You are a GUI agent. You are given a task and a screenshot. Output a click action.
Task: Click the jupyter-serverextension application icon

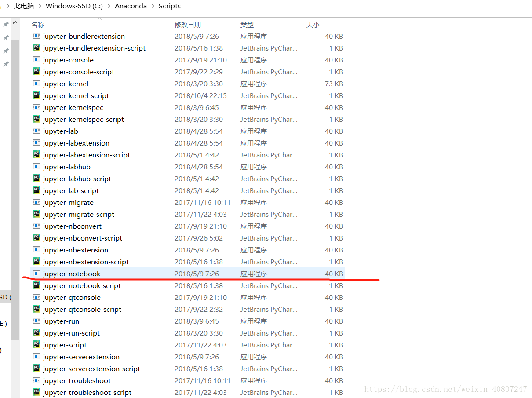click(36, 357)
